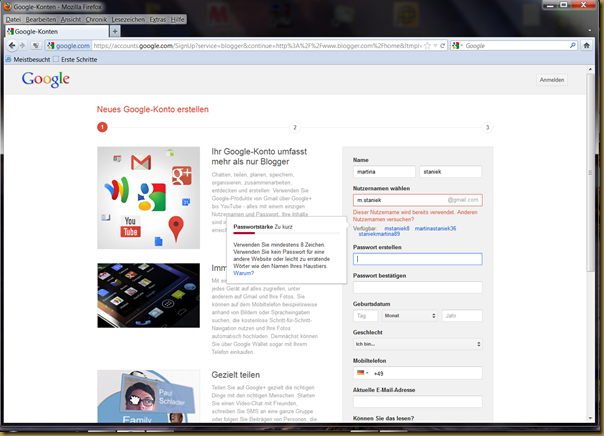Click the scrollbar down arrow
This screenshot has height=436, width=604.
coord(590,418)
